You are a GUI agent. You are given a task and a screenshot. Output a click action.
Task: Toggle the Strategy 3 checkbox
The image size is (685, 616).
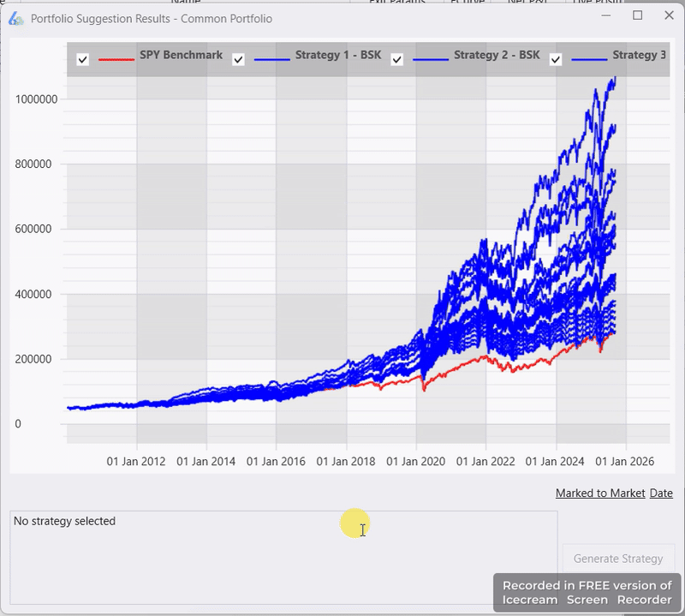tap(555, 60)
